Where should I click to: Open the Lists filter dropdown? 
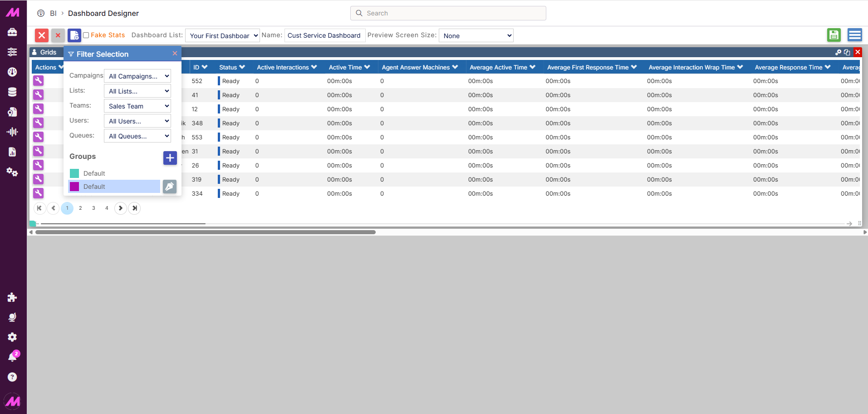coord(137,91)
